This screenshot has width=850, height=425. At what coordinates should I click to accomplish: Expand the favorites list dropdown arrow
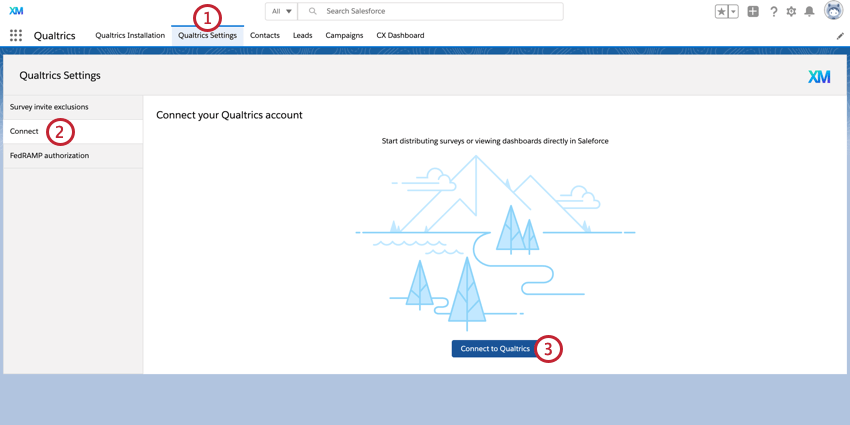click(x=733, y=11)
